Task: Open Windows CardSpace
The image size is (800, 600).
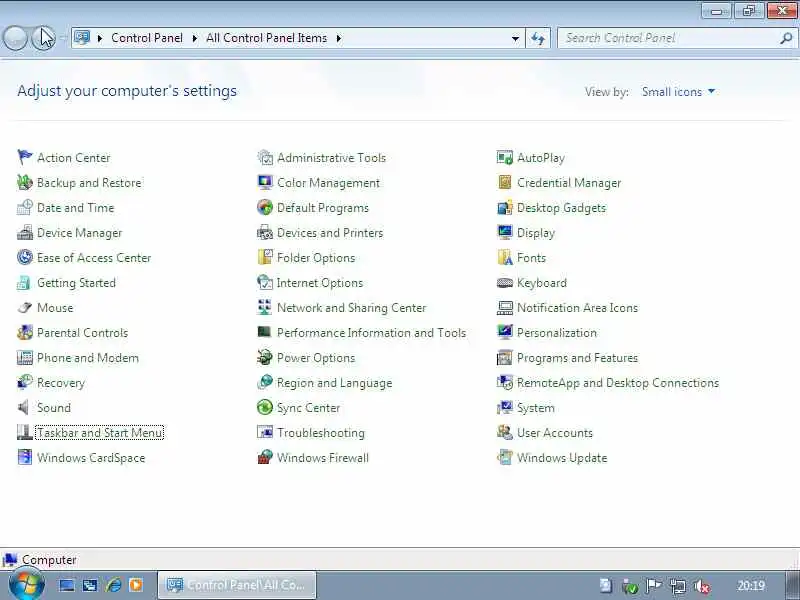Action: point(91,458)
